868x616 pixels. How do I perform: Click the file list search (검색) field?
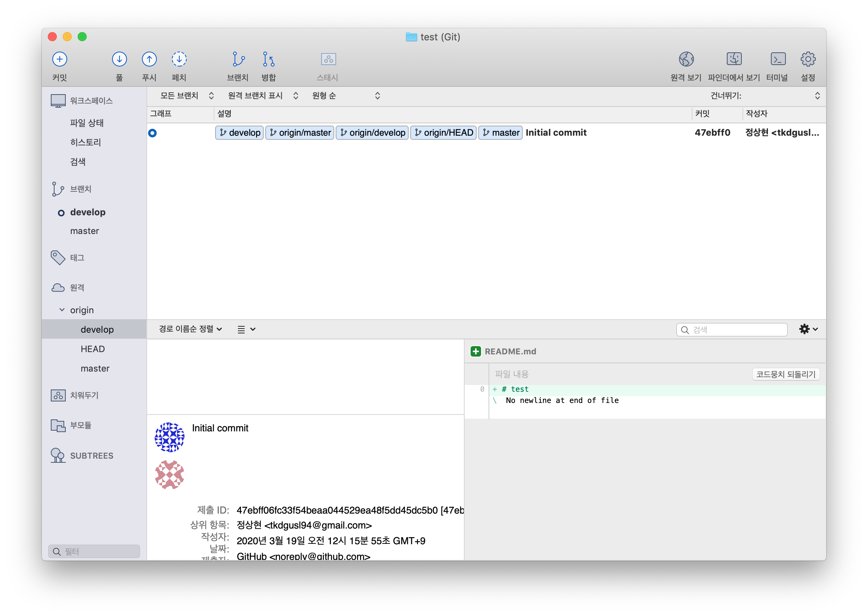[735, 330]
